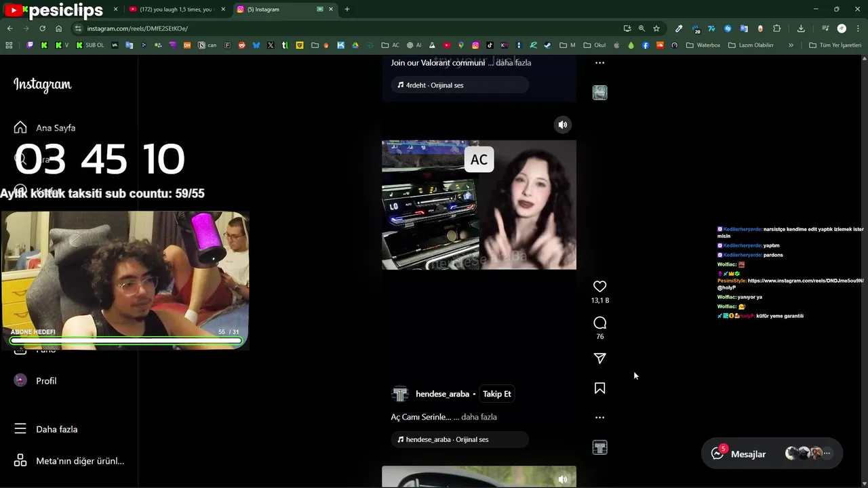Mute the AC reel audio

[x=562, y=125]
